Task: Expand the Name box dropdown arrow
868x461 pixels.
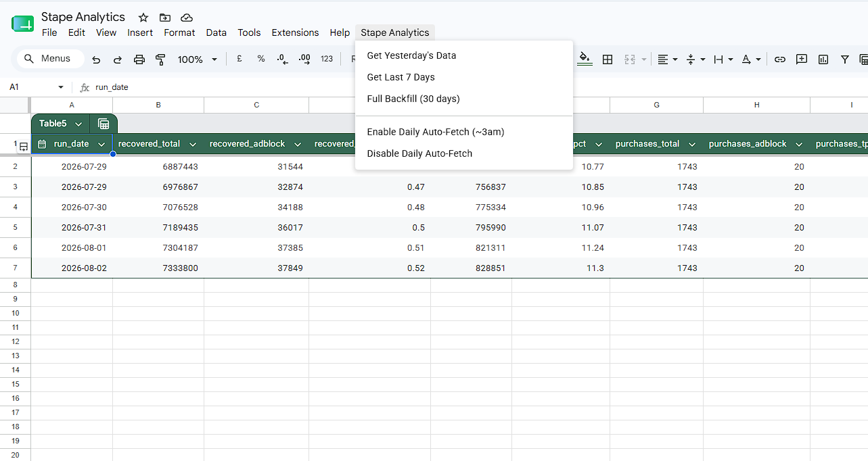Action: pos(61,87)
